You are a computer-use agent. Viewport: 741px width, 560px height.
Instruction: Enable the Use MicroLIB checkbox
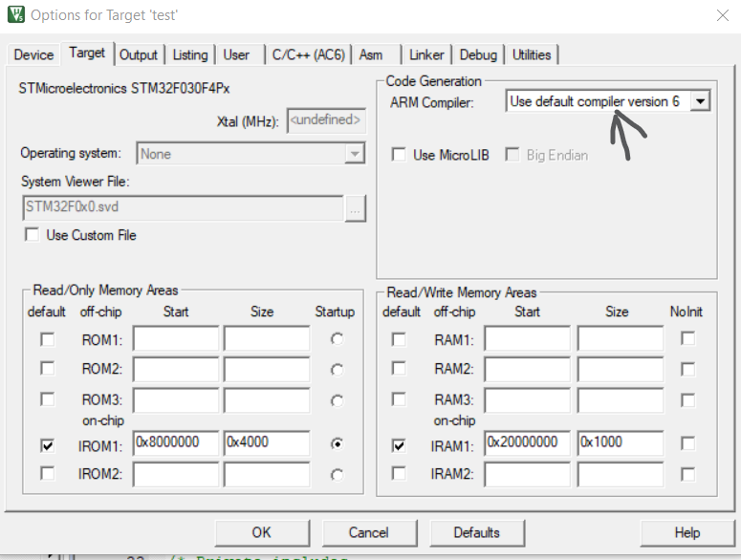(399, 155)
